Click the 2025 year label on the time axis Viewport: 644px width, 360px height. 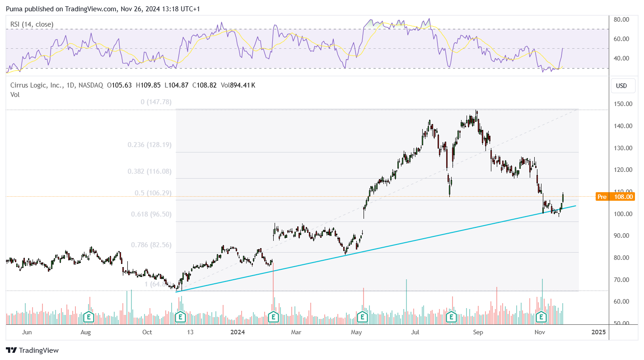[598, 332]
